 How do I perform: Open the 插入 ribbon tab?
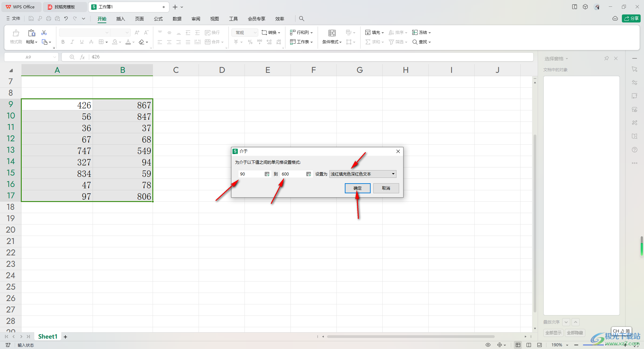pyautogui.click(x=120, y=19)
